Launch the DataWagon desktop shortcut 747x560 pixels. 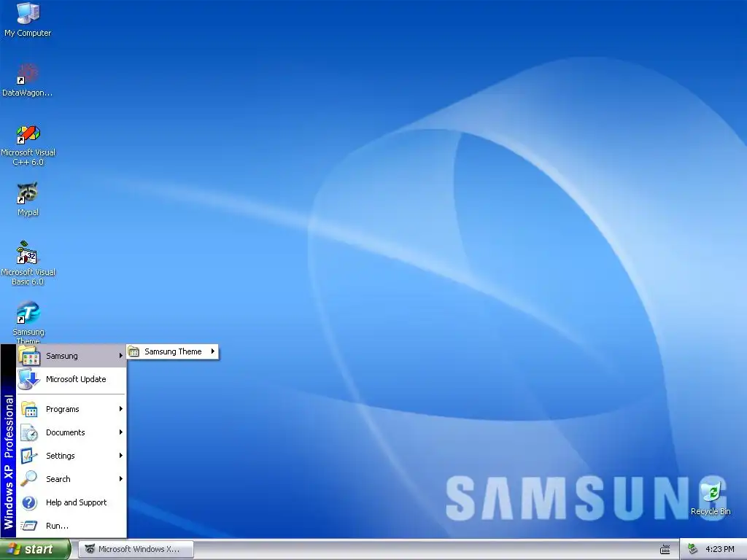coord(28,80)
